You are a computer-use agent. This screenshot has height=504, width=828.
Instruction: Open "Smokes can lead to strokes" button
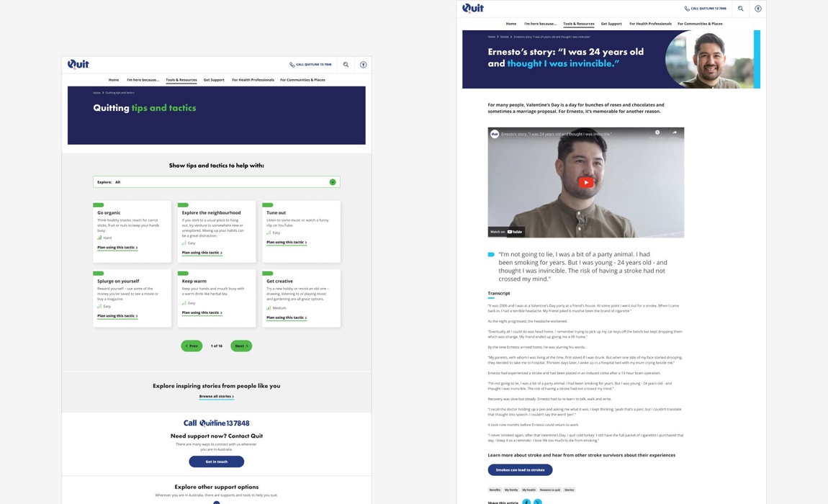pyautogui.click(x=520, y=470)
